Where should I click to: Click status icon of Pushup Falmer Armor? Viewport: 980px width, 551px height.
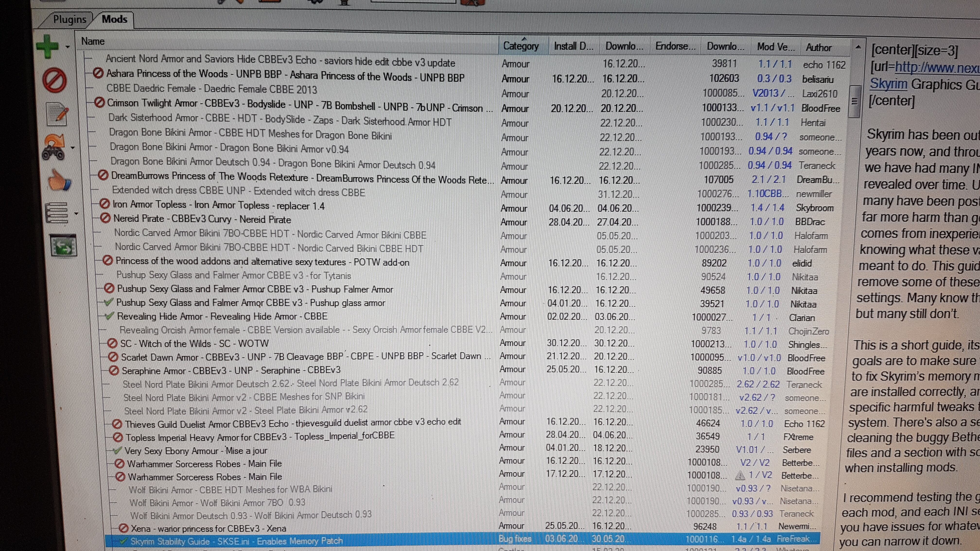point(109,289)
